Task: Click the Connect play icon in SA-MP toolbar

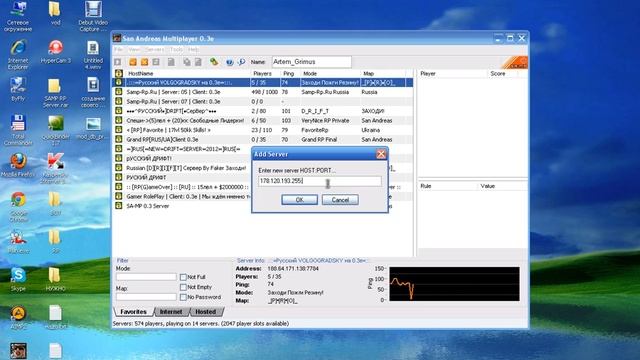Action: 118,62
